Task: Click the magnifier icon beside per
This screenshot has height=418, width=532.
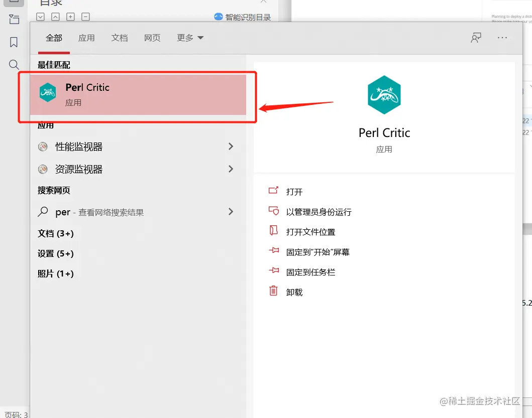Action: click(x=43, y=212)
